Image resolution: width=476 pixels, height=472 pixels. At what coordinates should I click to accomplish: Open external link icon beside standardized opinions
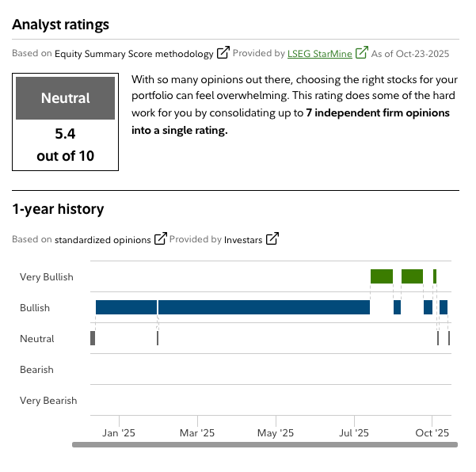(x=160, y=239)
